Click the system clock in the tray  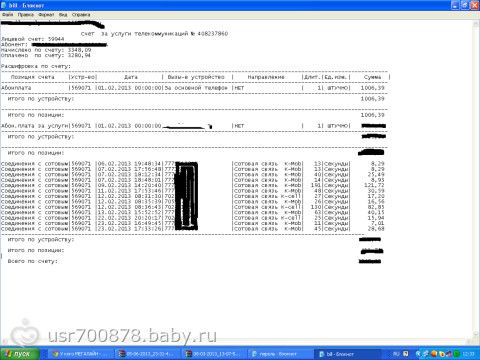[x=470, y=354]
